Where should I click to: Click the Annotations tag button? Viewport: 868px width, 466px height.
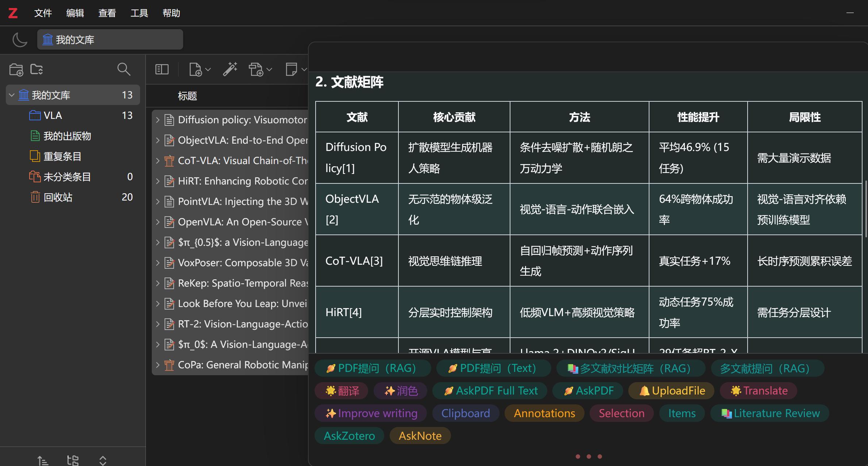[x=544, y=413]
